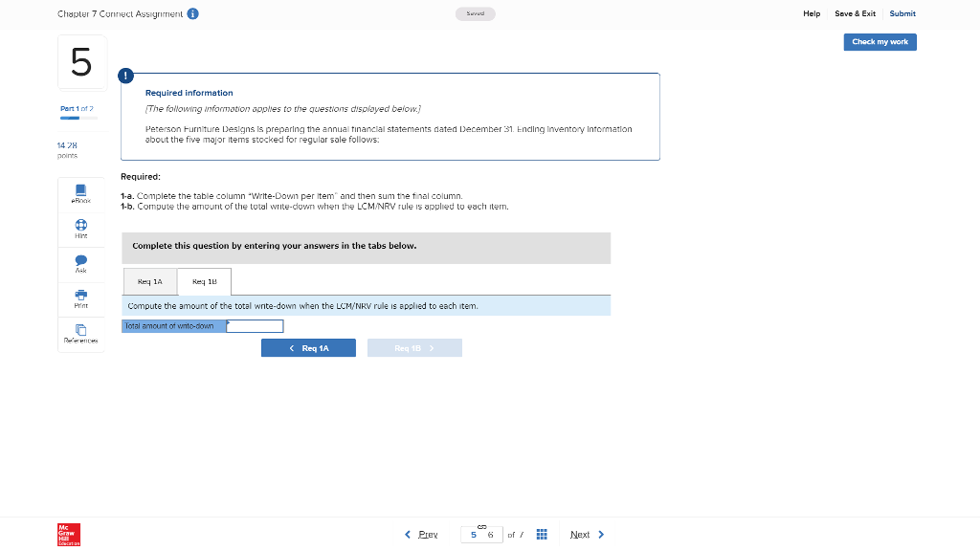
Task: Open the References panel
Action: pos(80,334)
